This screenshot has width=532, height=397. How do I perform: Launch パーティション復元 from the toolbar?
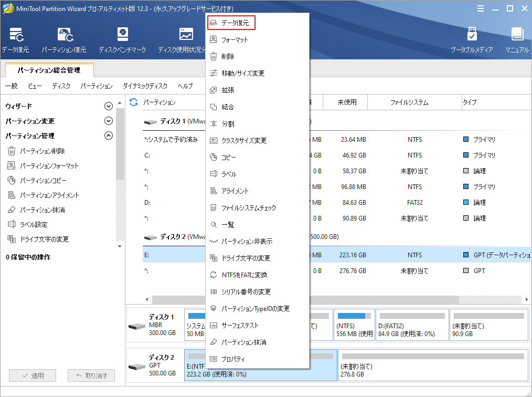point(64,40)
